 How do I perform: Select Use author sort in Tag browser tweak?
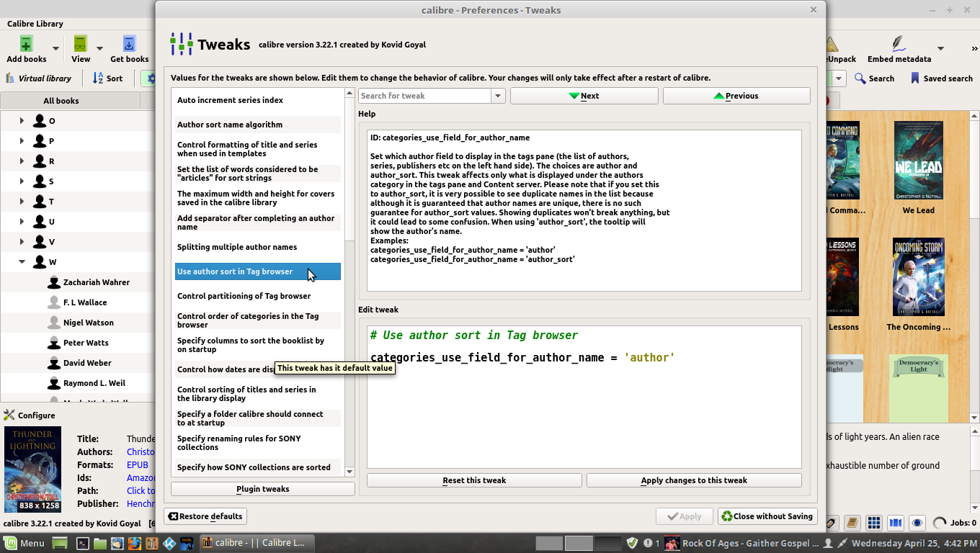pyautogui.click(x=258, y=271)
